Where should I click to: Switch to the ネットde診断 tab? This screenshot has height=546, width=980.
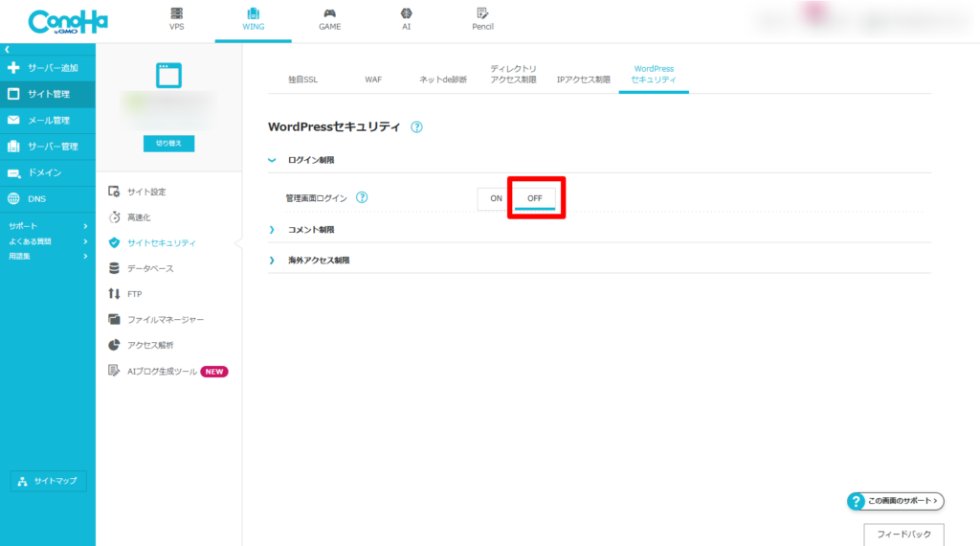443,80
